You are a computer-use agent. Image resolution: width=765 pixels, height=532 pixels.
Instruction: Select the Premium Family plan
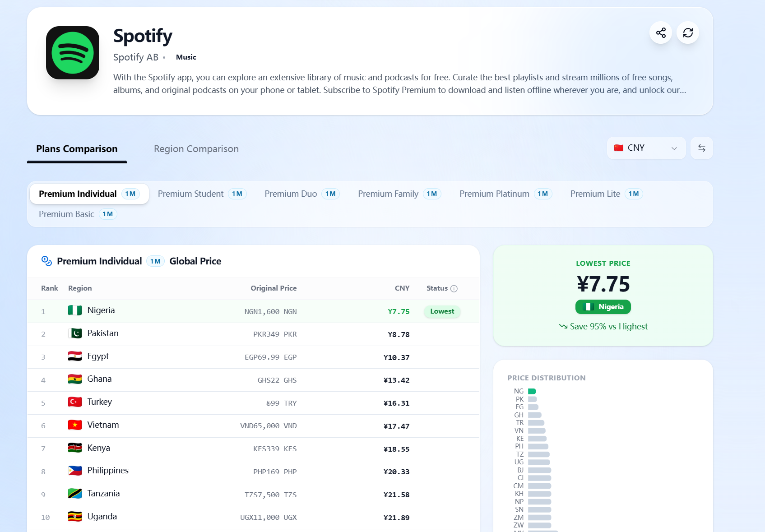click(x=399, y=194)
